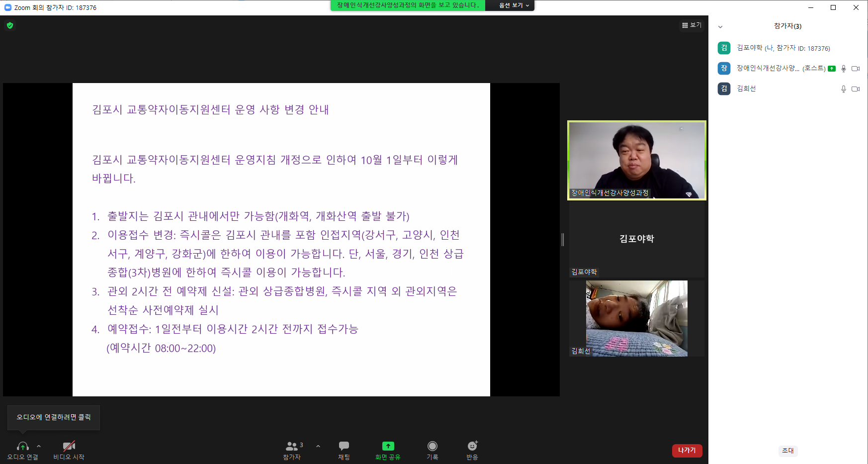The image size is (868, 464).
Task: Expand the audio options arrow
Action: [39, 446]
